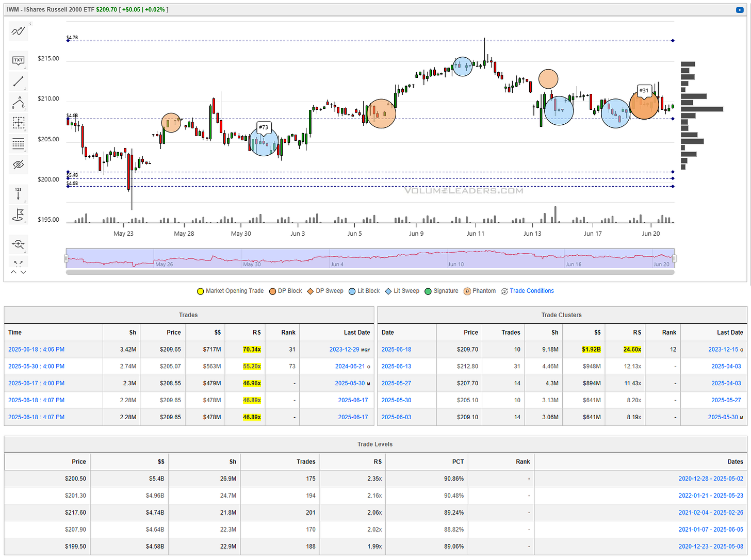Click the $4.78 dashed level label on chart
The height and width of the screenshot is (560, 751).
(72, 38)
